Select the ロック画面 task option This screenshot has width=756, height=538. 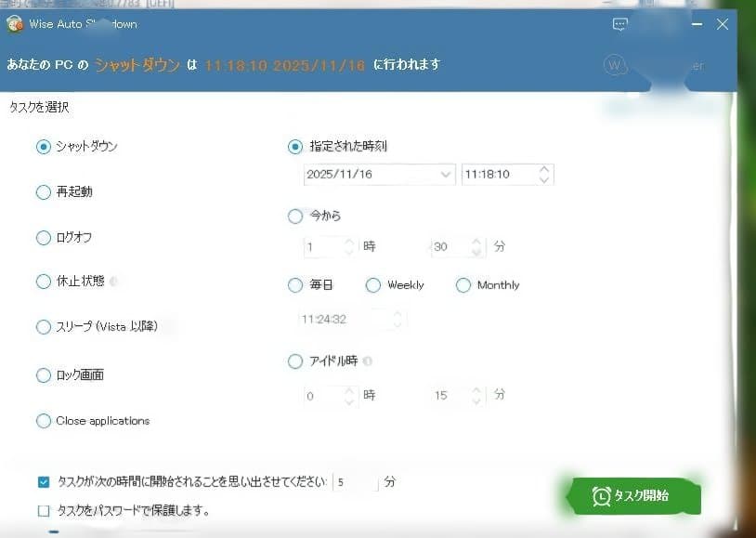tap(43, 375)
